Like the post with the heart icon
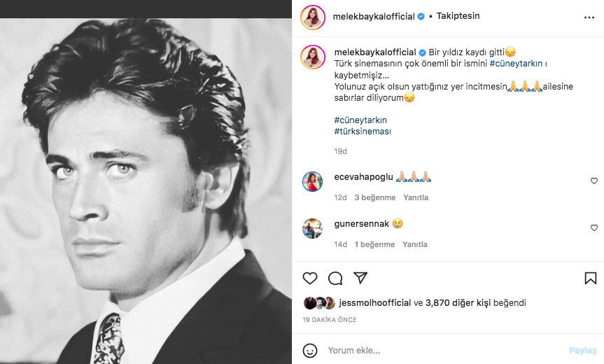604x364 pixels. [310, 278]
